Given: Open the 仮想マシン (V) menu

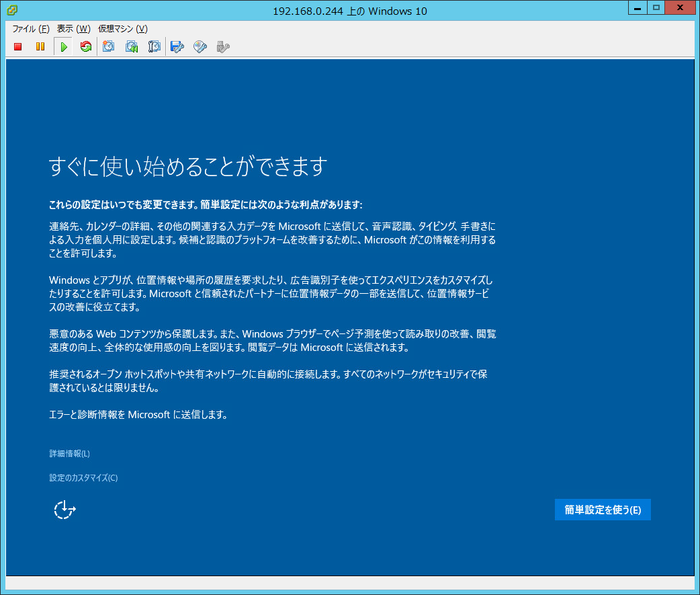Looking at the screenshot, I should (123, 29).
